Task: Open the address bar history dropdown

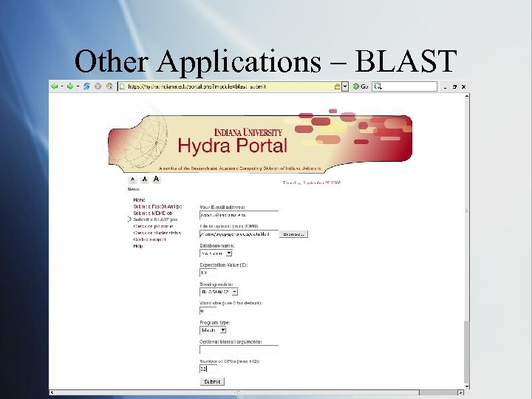Action: (345, 86)
